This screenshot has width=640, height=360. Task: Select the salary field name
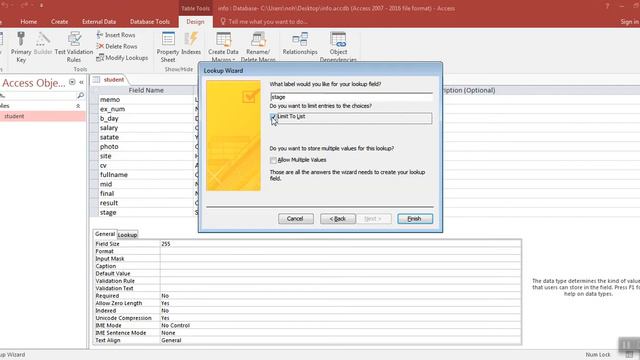pos(109,128)
